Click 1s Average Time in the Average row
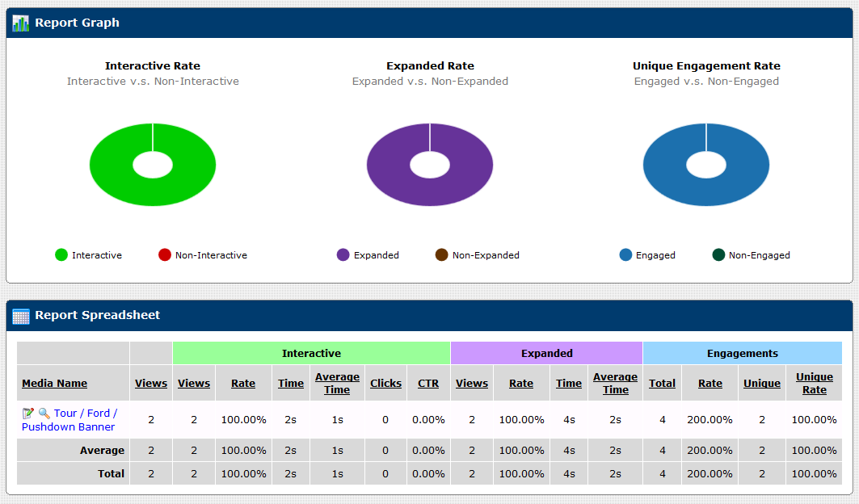 (338, 451)
